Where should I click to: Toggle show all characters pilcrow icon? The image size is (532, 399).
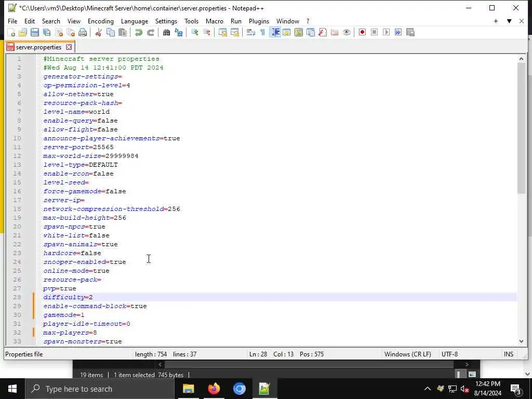(262, 32)
